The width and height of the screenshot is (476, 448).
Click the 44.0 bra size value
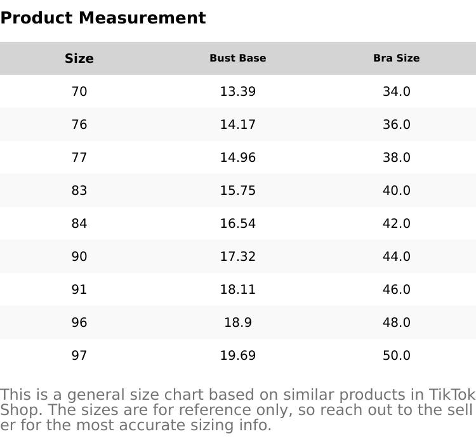(397, 256)
